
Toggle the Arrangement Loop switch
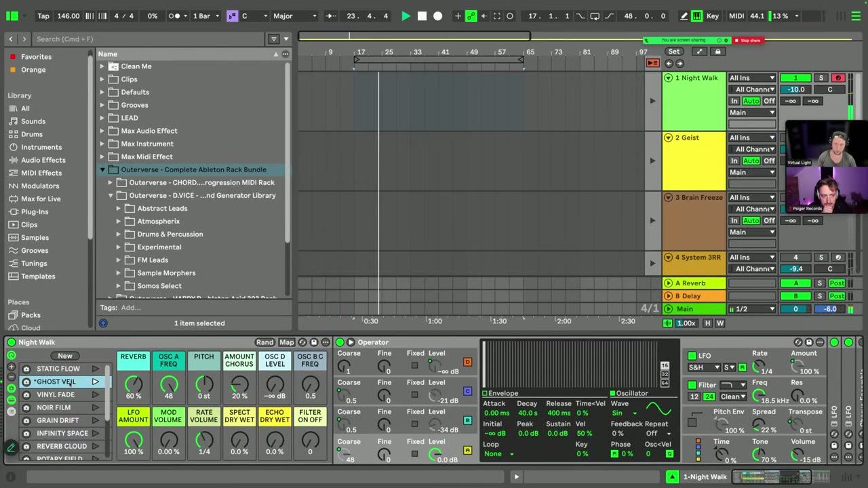pyautogui.click(x=595, y=16)
